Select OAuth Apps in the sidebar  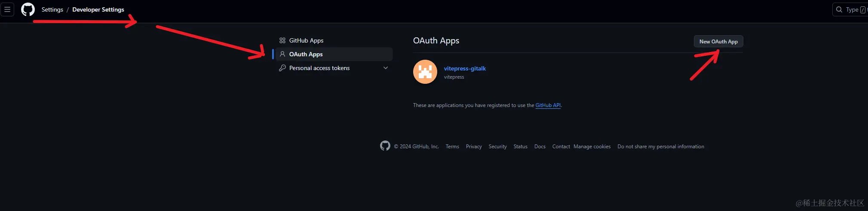point(306,54)
